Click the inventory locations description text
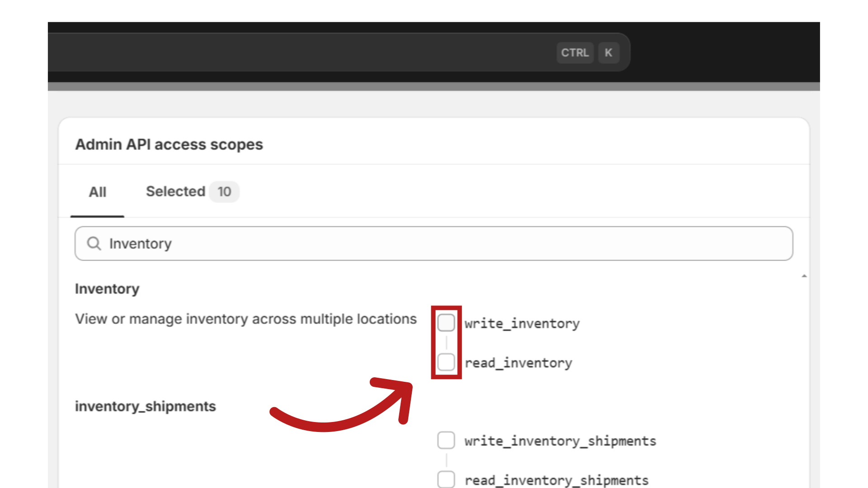868x488 pixels. pos(246,319)
